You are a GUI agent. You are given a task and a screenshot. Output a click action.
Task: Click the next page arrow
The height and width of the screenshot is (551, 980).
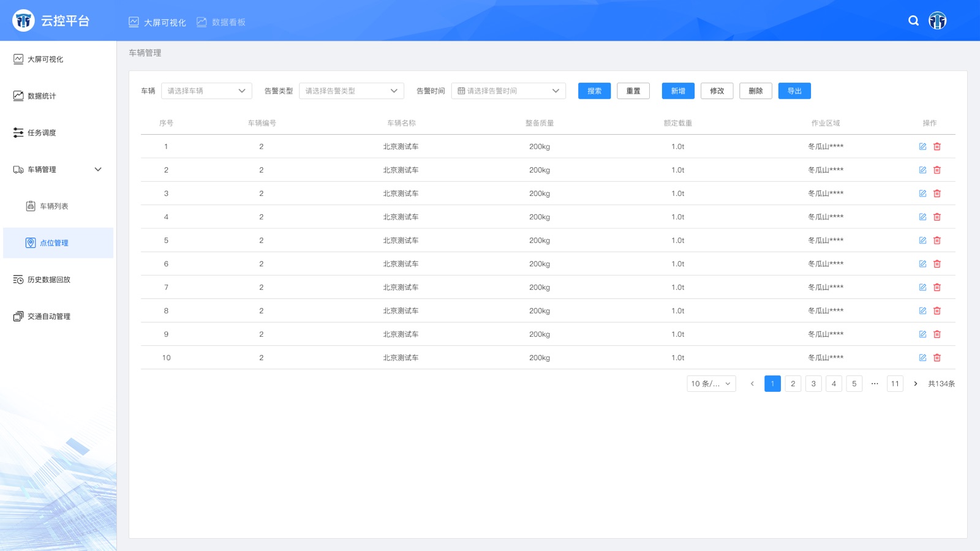click(x=916, y=384)
